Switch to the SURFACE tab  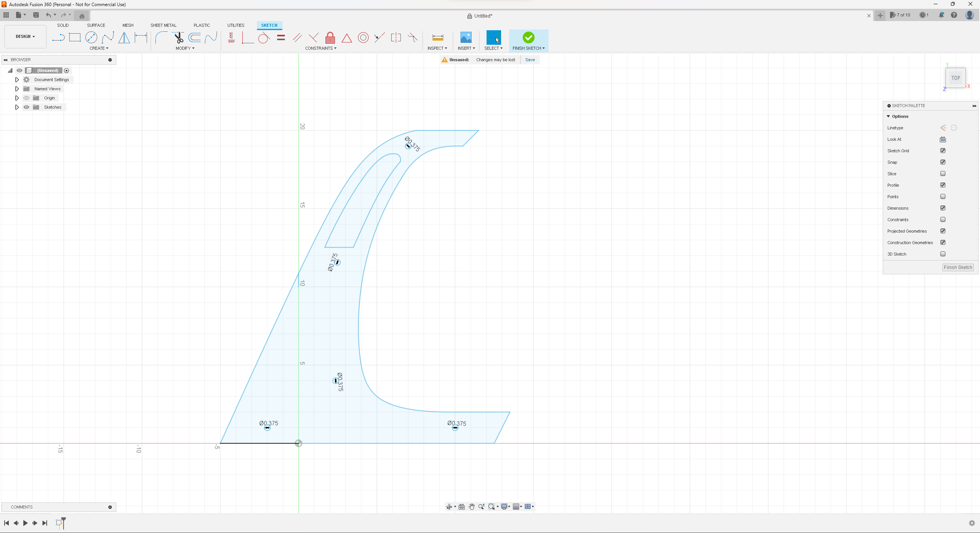[x=96, y=25]
